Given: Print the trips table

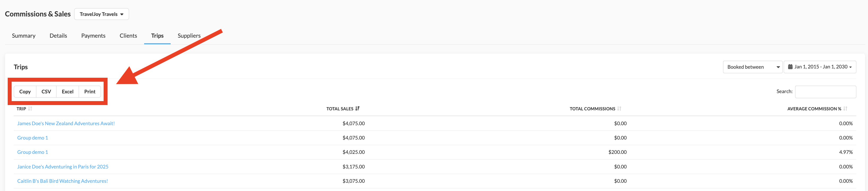Looking at the screenshot, I should [x=90, y=92].
